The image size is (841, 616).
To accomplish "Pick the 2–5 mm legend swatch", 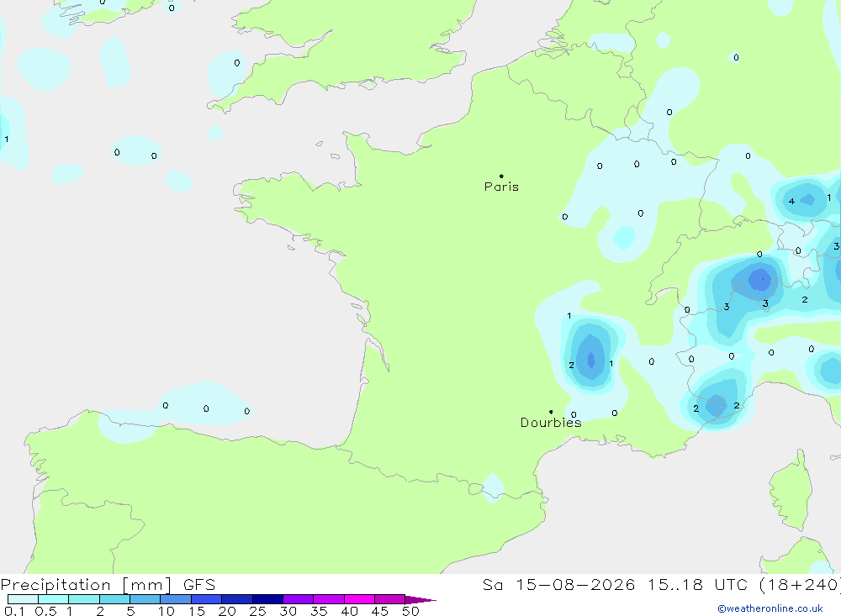I will [114, 599].
